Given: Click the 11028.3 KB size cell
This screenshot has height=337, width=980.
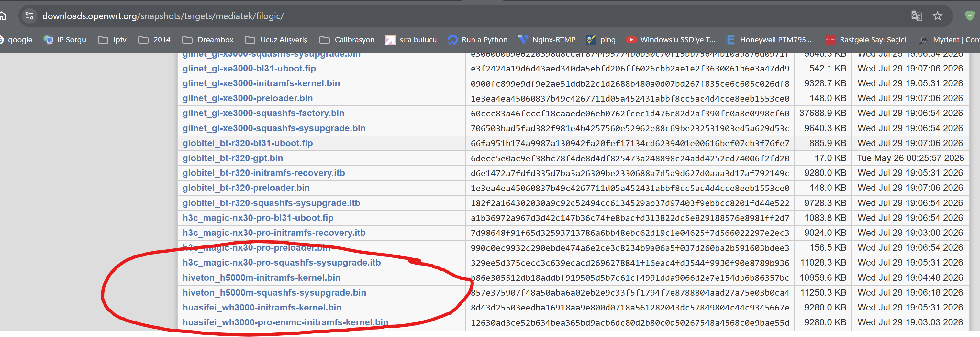Looking at the screenshot, I should pos(823,262).
